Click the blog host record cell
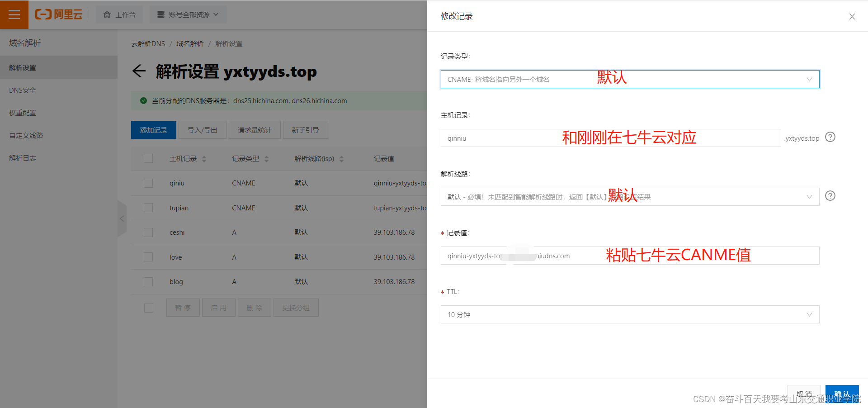868x408 pixels. 176,282
